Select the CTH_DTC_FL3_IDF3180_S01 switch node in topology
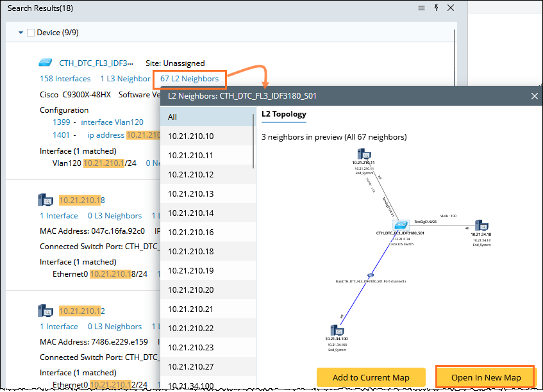 401,225
